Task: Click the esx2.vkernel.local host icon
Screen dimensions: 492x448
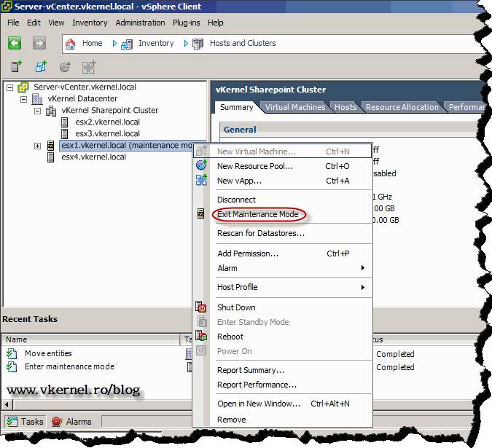Action: coord(65,122)
